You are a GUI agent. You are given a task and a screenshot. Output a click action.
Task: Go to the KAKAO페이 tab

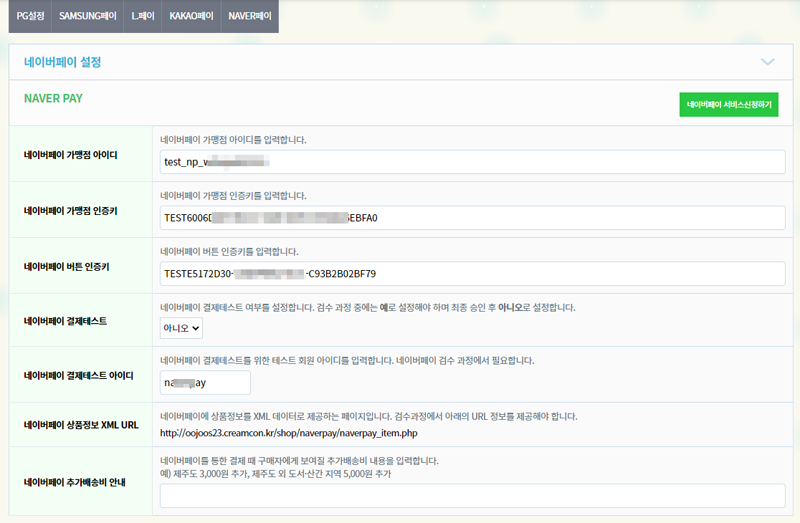(x=191, y=16)
